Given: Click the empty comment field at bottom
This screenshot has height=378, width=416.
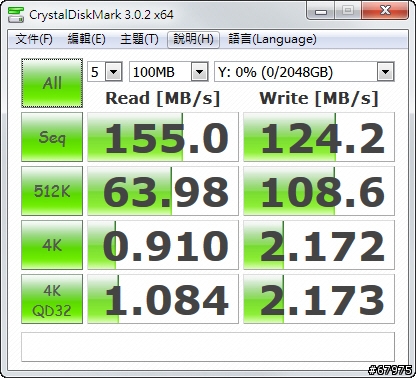Looking at the screenshot, I should point(208,347).
